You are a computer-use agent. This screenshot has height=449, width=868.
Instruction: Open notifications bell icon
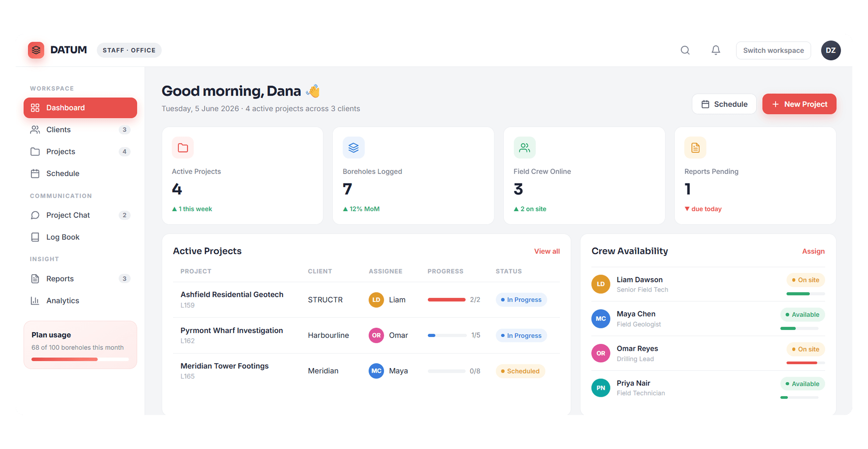click(x=715, y=50)
